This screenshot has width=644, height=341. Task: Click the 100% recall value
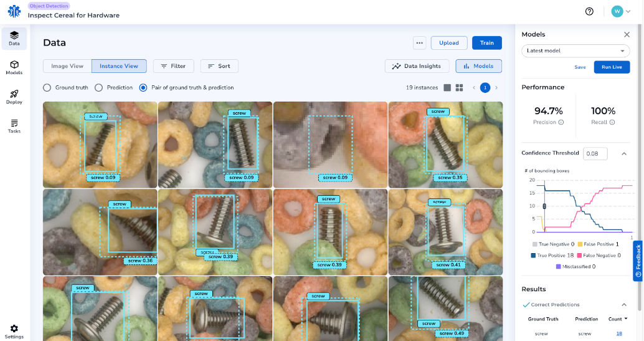tap(603, 111)
